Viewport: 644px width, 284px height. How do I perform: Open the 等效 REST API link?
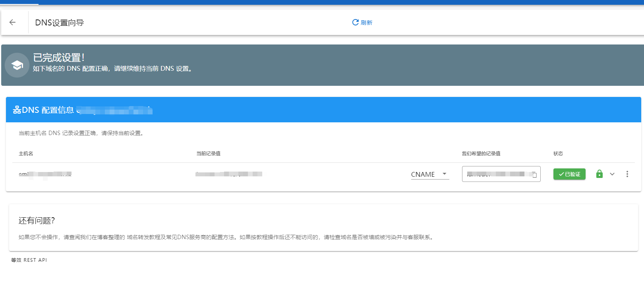click(x=29, y=260)
